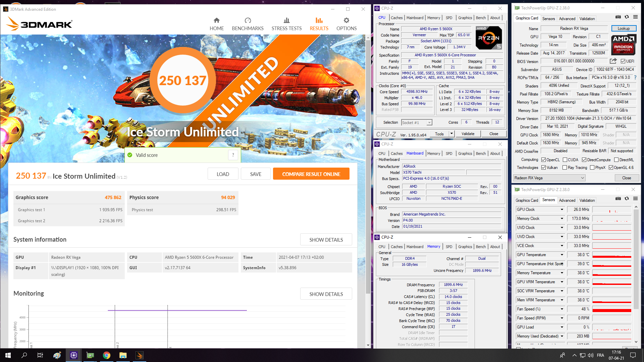The width and height of the screenshot is (644, 362).
Task: Open the CPU-Z Tools dropdown arrow
Action: (451, 134)
